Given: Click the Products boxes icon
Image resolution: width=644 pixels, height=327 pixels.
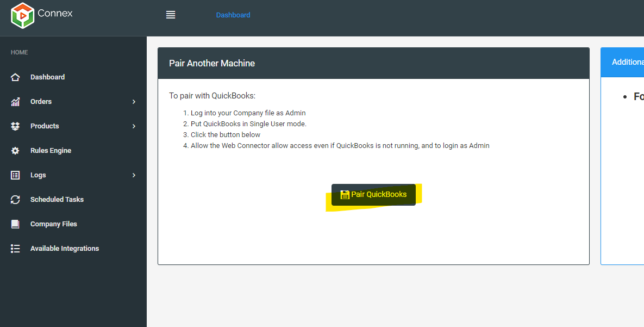Looking at the screenshot, I should click(15, 126).
